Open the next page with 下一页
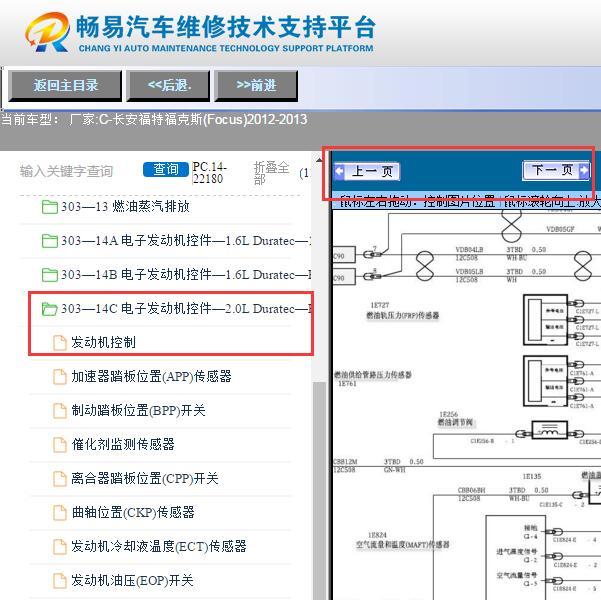 [556, 170]
